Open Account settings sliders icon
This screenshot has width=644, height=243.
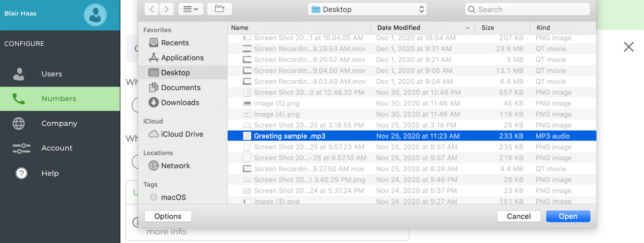[21, 148]
